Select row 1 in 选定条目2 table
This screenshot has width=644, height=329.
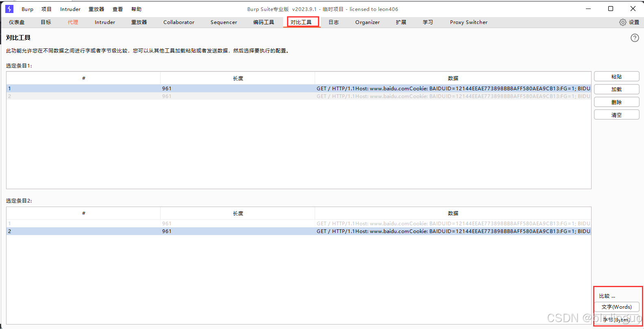(299, 223)
